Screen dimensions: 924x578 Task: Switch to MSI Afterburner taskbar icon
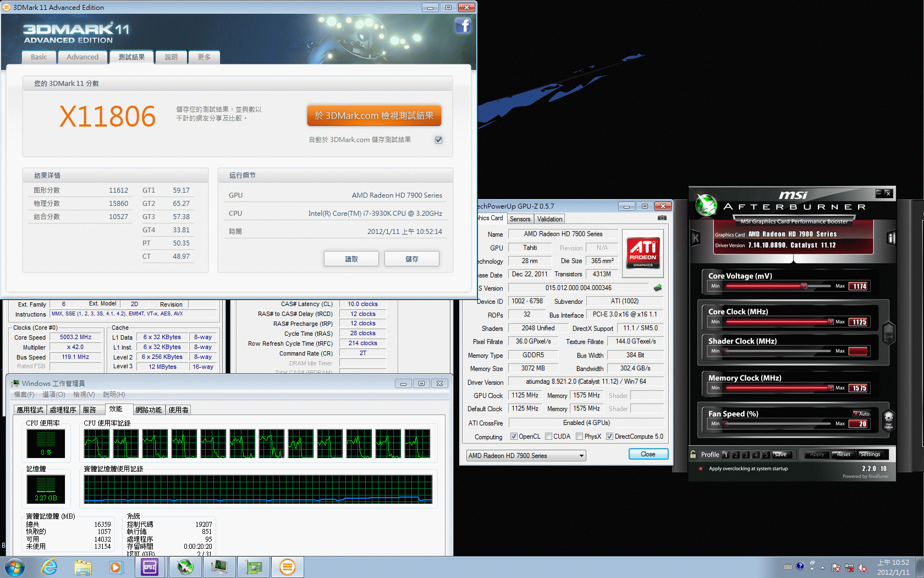coord(185,567)
